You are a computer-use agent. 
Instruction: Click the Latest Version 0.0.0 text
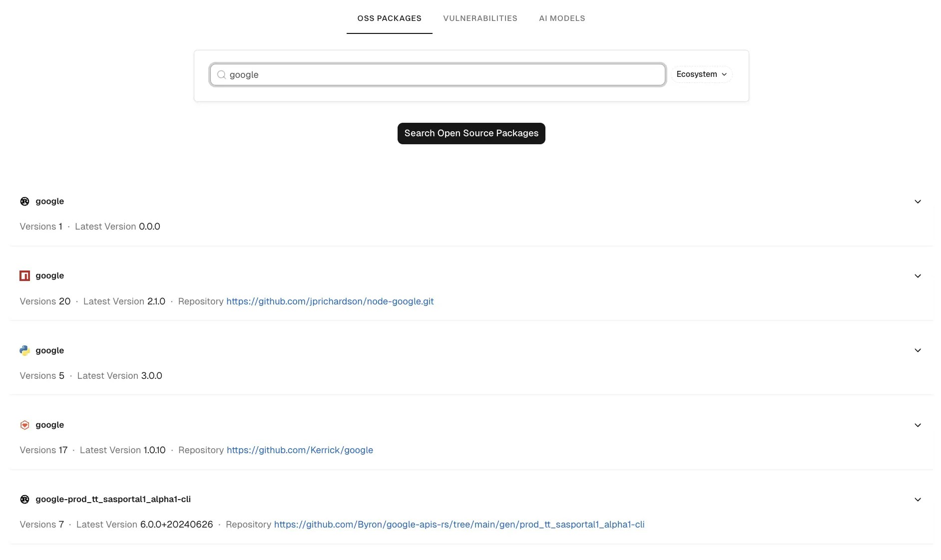[x=117, y=227]
